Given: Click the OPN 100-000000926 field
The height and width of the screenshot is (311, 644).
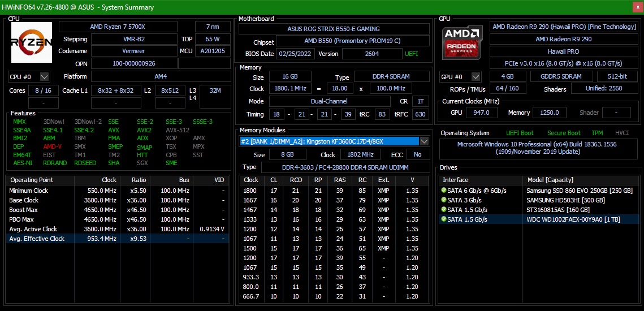Looking at the screenshot, I should (x=133, y=64).
